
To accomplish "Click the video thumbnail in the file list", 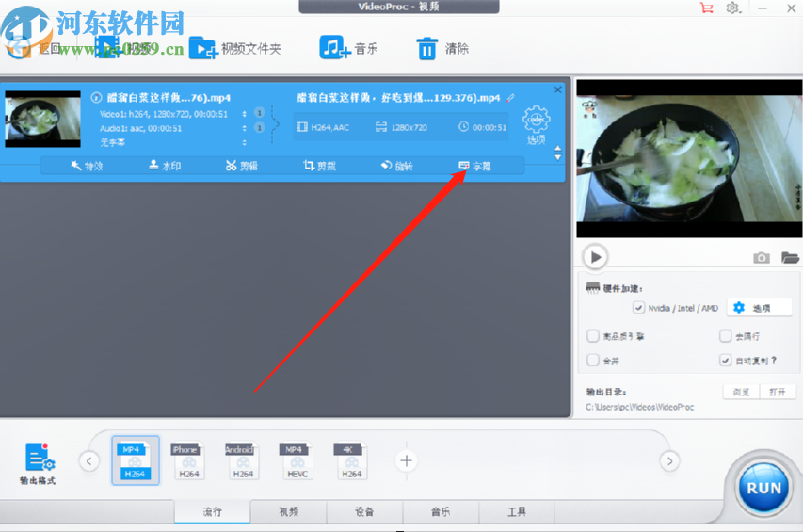I will pos(43,120).
